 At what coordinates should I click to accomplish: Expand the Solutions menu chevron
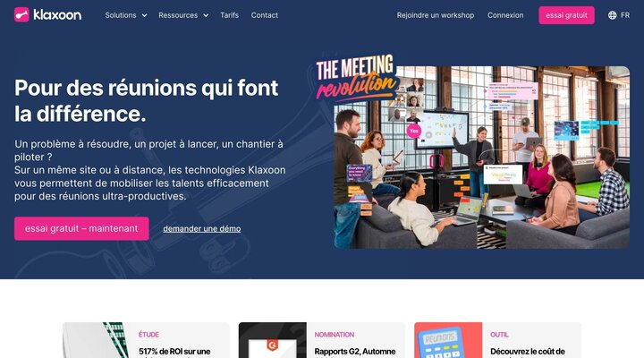pos(144,15)
